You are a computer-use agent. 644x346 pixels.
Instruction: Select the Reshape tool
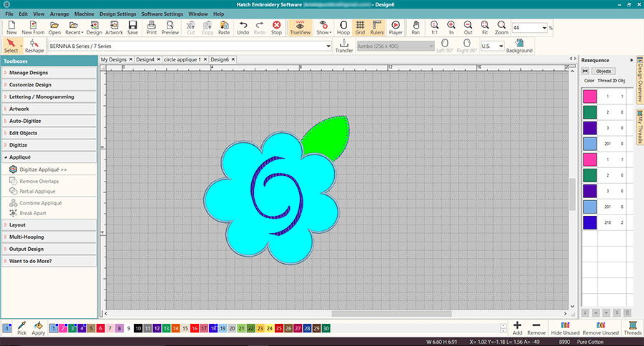click(33, 46)
